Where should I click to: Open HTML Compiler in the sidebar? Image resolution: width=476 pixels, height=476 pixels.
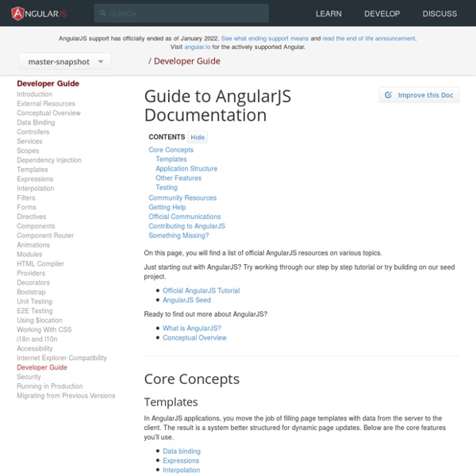pos(40,263)
